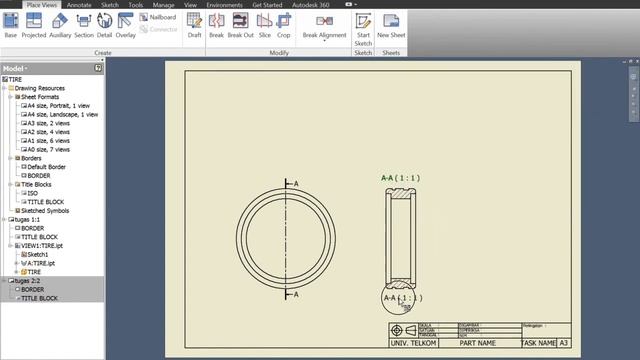This screenshot has height=360, width=640.
Task: Click the TASK NAME title block cell
Action: coord(539,343)
